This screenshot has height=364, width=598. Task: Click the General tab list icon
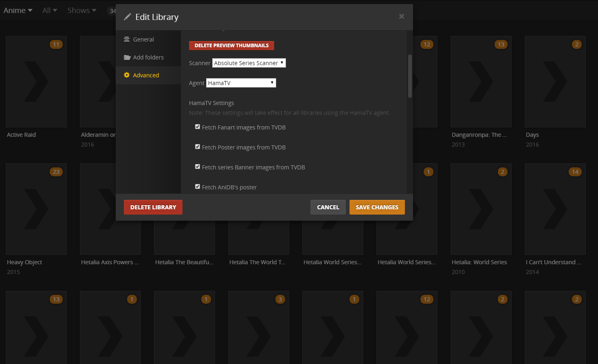click(127, 39)
